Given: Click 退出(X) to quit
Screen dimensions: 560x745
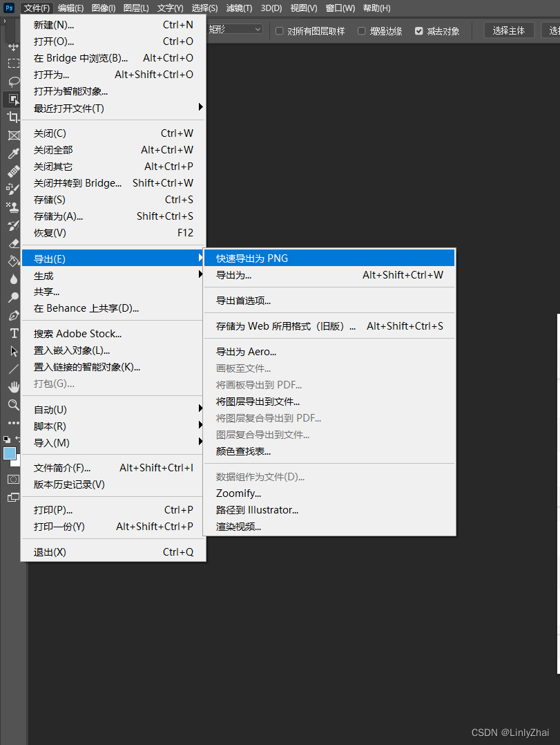Looking at the screenshot, I should coord(114,552).
